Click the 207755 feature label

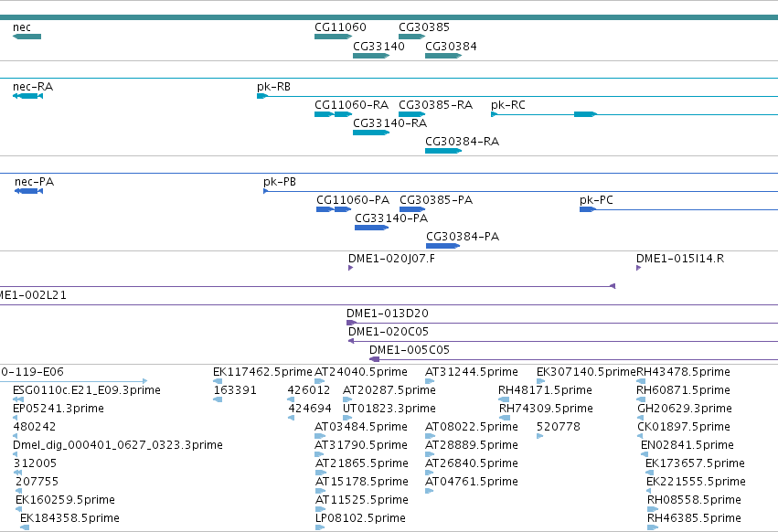click(x=37, y=482)
